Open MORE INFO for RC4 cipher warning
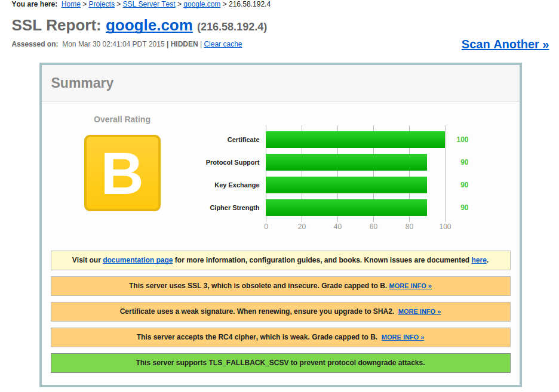Screen dimensions: 559x392 pos(403,337)
